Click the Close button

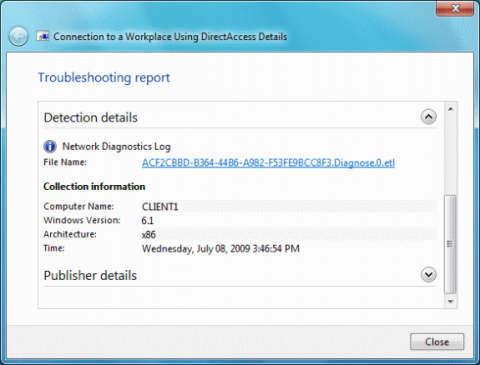tap(437, 342)
